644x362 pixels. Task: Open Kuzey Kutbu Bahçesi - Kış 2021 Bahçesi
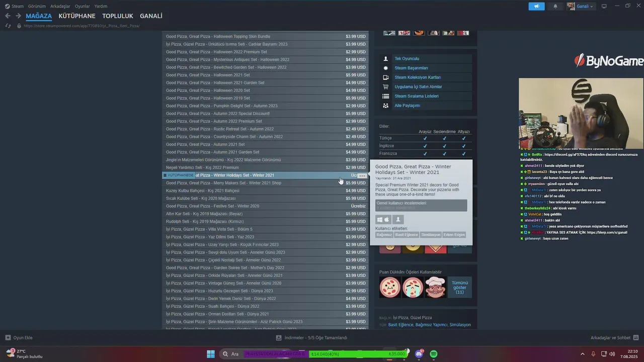pos(266,191)
